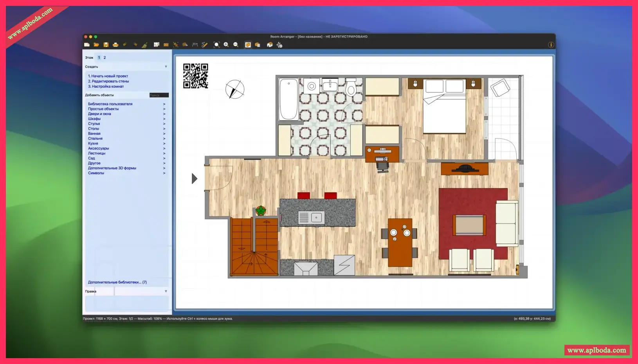Open the 3D view cube icon
This screenshot has width=638, height=364.
coord(248,45)
